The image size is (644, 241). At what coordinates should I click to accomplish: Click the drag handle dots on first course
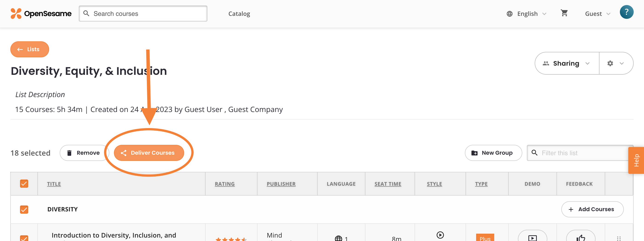click(x=619, y=238)
